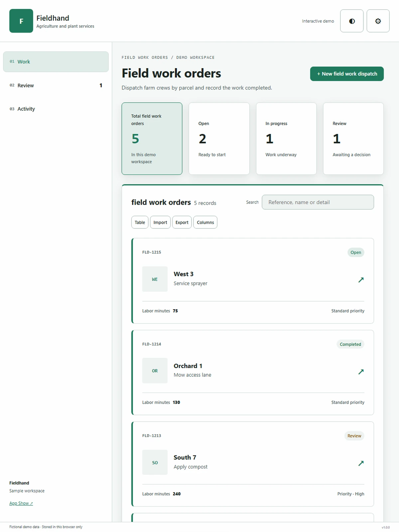Select the Total field work orders card
This screenshot has height=532, width=399.
click(152, 139)
